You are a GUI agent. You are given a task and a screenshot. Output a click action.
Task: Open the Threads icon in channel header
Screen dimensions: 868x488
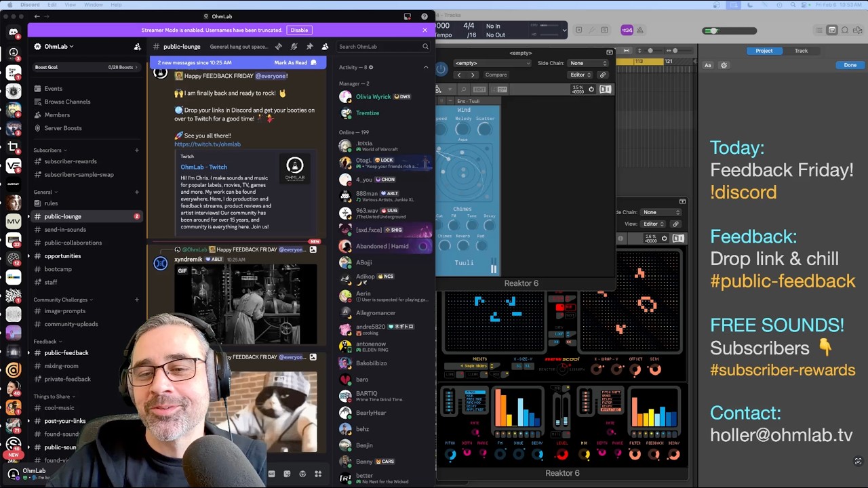(278, 47)
